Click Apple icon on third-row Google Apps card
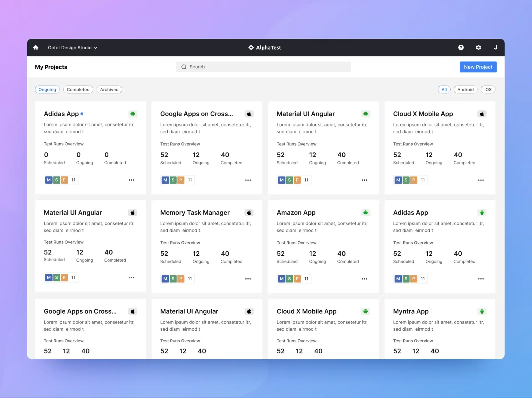This screenshot has width=532, height=398. click(132, 311)
